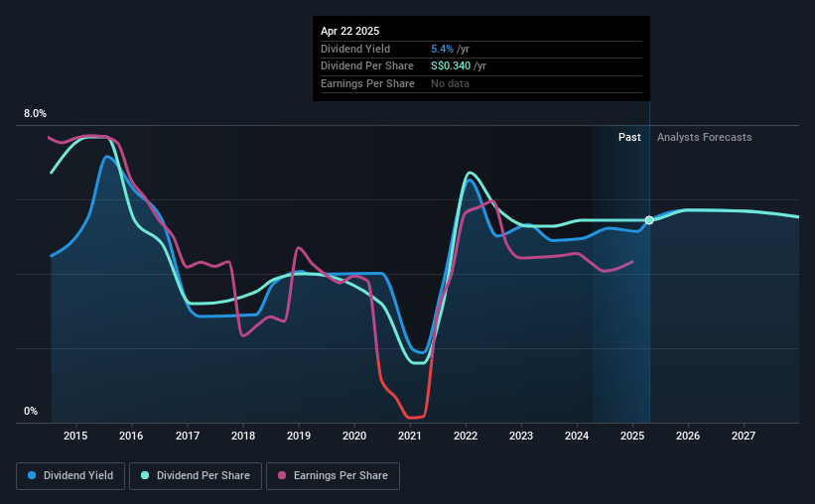The width and height of the screenshot is (815, 504).
Task: Click the 2021 x-axis label
Action: point(410,436)
